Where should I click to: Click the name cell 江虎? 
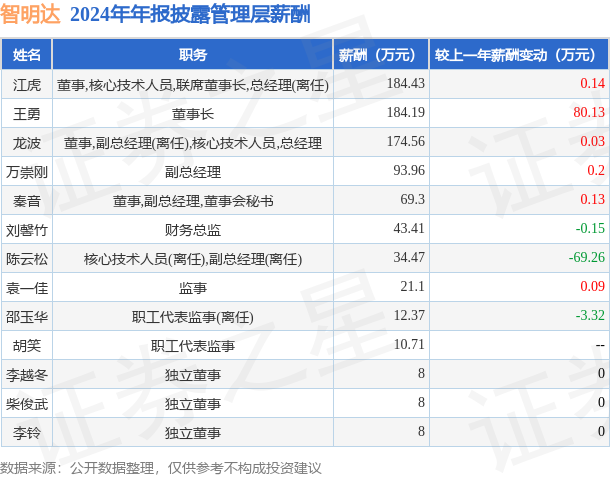pyautogui.click(x=26, y=84)
